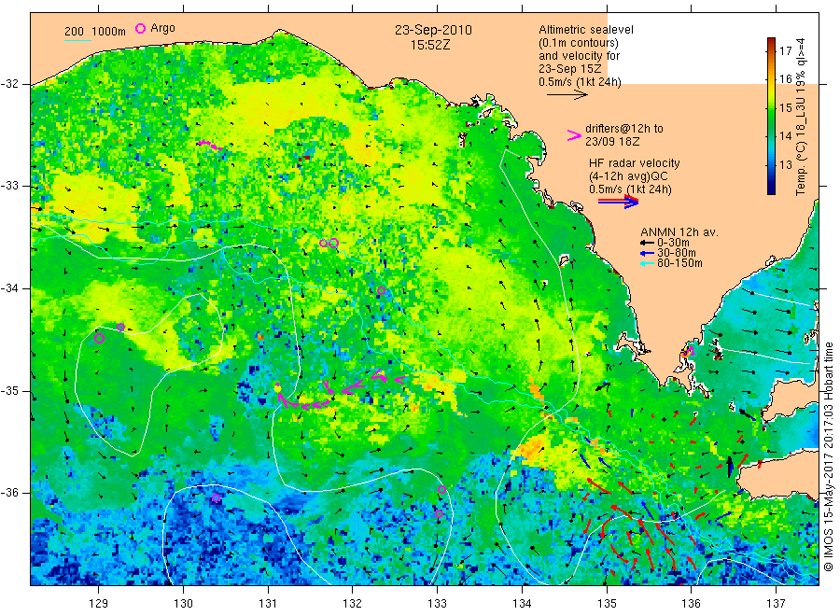Click the magenta drifter track near 130.3°E, 32.6°S

(209, 145)
